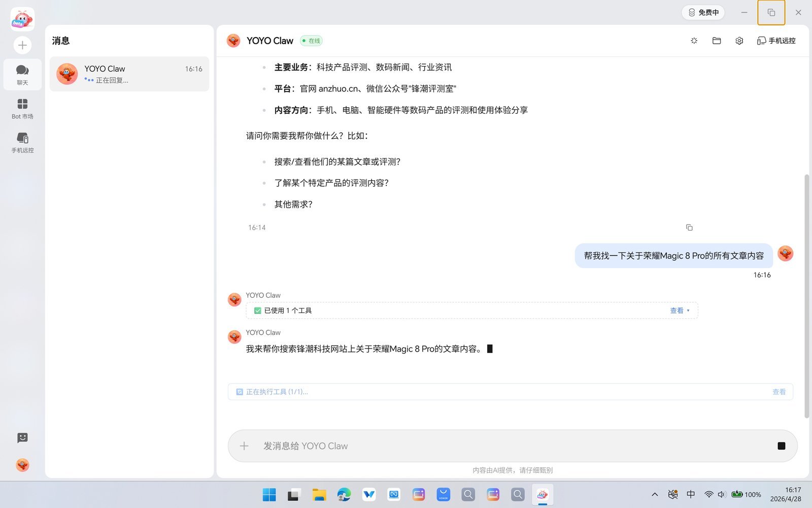The image size is (812, 508).
Task: Open the Windows Start menu
Action: click(x=269, y=494)
